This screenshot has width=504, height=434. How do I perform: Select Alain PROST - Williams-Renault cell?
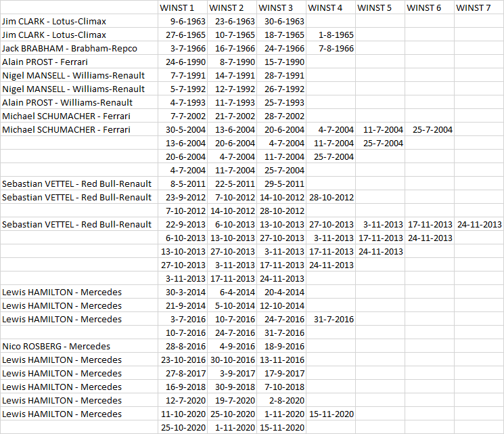click(79, 102)
